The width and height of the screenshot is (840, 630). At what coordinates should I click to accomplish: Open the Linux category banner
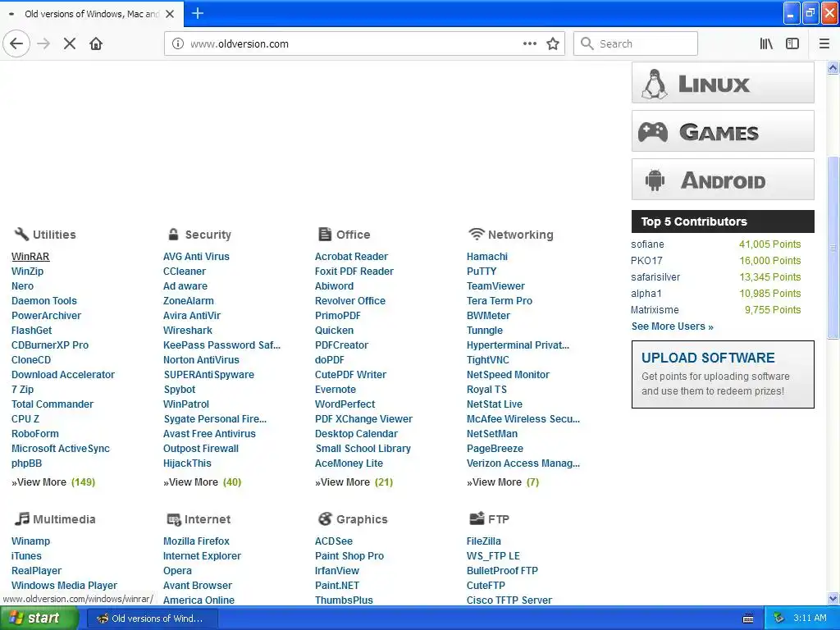tap(723, 83)
